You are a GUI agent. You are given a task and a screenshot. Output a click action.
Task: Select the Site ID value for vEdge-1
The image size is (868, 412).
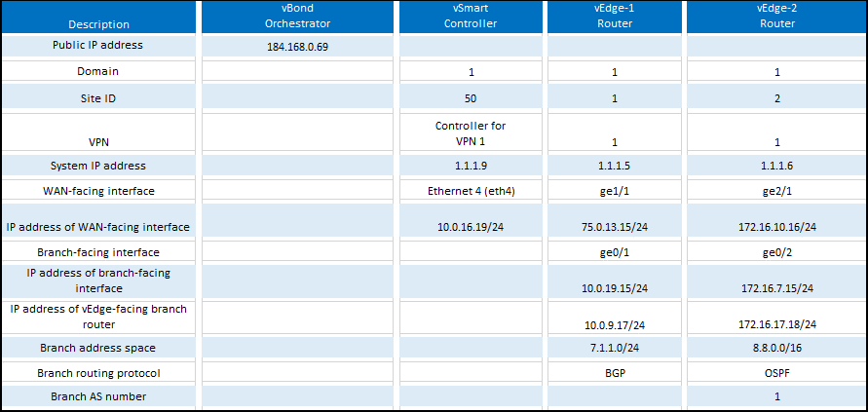[615, 98]
